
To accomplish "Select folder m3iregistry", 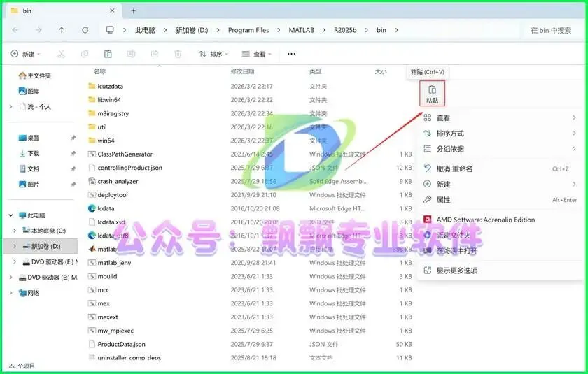I will 113,113.
